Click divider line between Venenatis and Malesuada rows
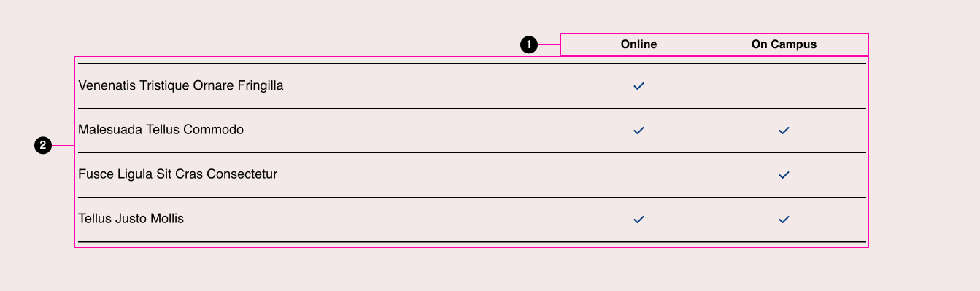Screen dimensions: 980x291 (x=471, y=108)
